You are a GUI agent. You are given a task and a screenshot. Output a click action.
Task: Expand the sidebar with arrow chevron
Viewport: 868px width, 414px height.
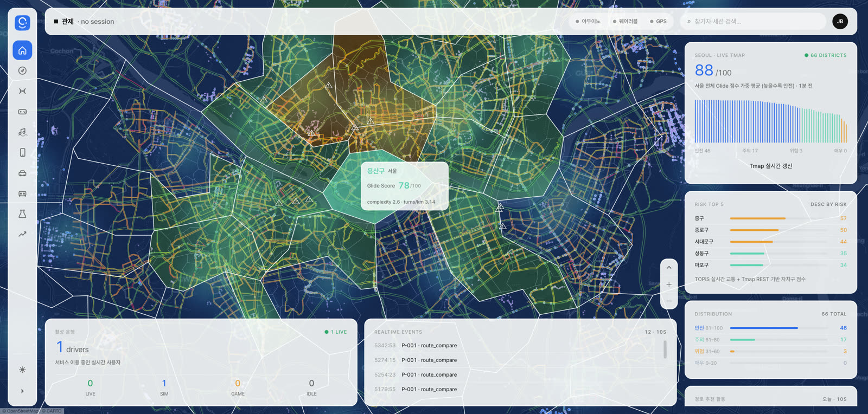[22, 391]
